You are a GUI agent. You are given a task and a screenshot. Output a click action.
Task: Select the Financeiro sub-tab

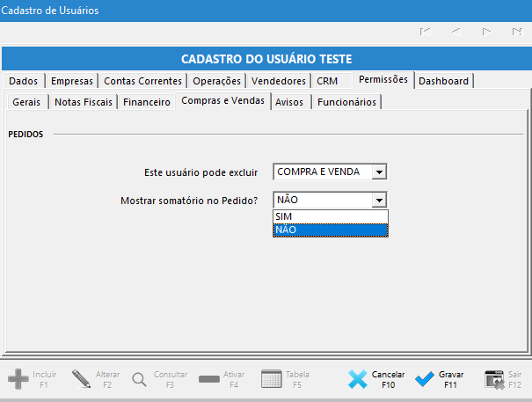[147, 102]
